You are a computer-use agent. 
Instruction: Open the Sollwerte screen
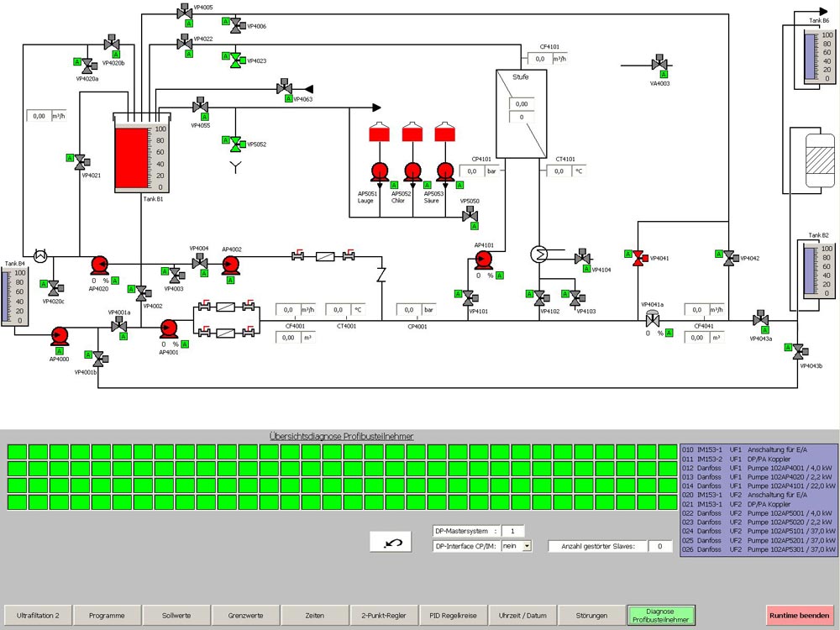[x=176, y=615]
